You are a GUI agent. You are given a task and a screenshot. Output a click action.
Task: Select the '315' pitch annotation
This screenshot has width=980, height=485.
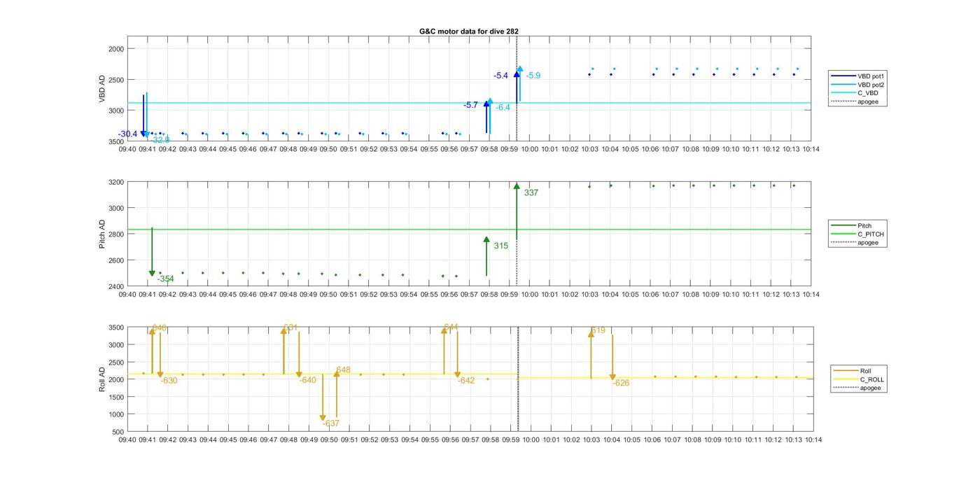click(x=501, y=246)
